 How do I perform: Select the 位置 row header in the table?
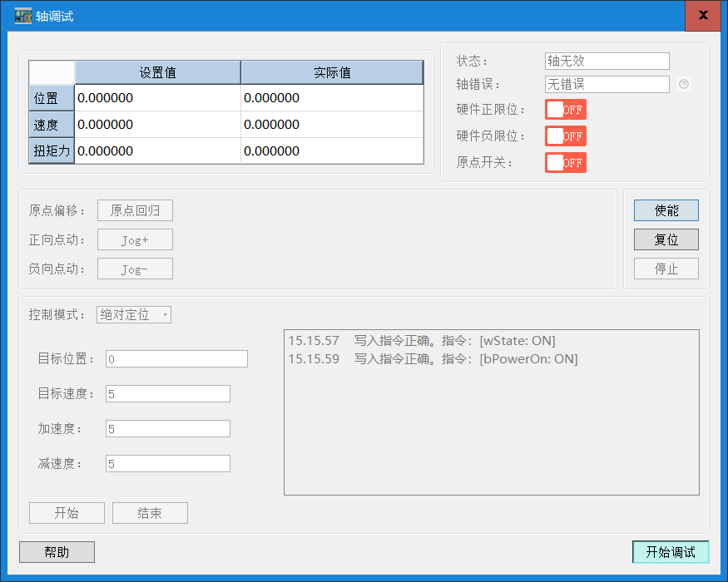(x=50, y=98)
